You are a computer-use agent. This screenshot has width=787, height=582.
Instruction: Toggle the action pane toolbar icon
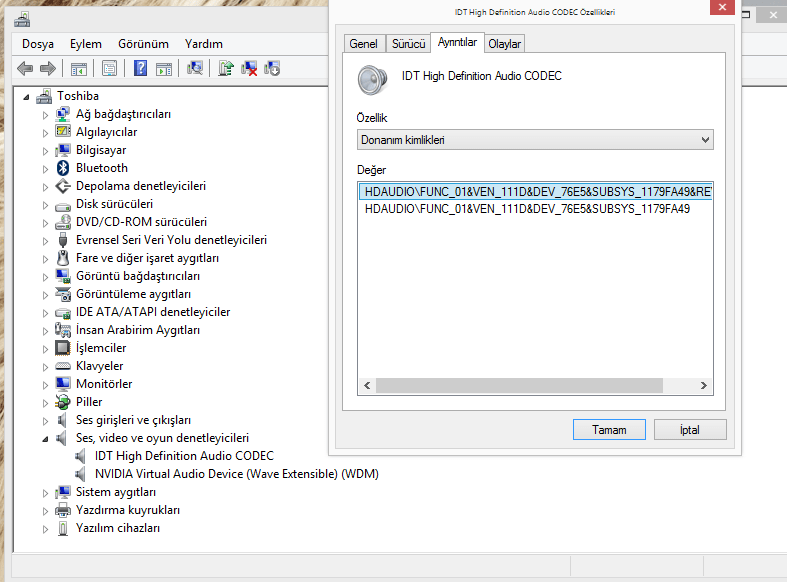point(164,69)
